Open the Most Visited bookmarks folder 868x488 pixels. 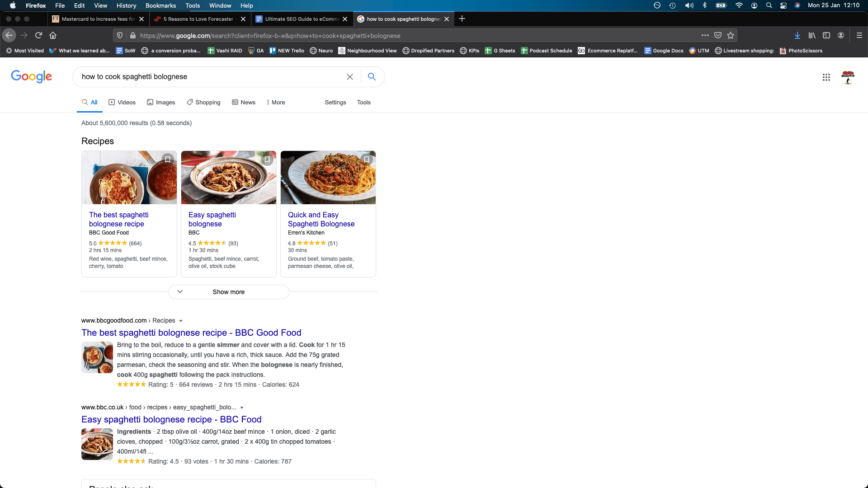click(25, 51)
